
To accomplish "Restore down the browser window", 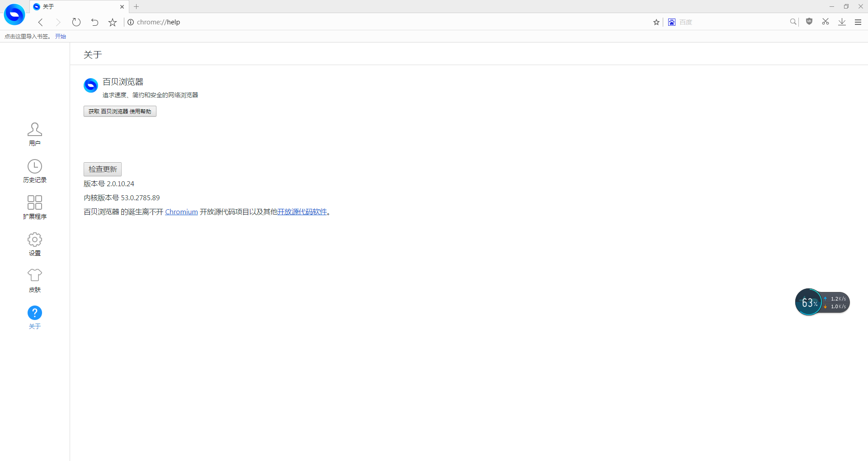I will tap(846, 6).
